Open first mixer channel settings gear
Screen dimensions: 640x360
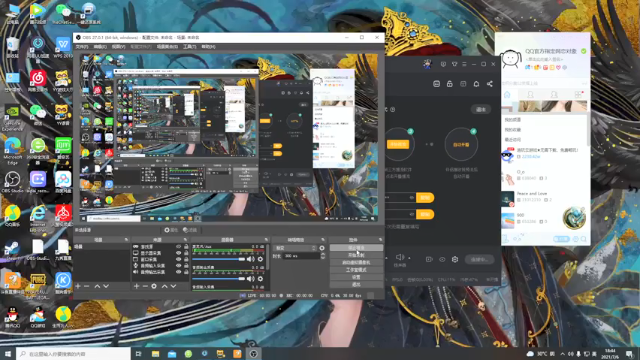pyautogui.click(x=260, y=259)
